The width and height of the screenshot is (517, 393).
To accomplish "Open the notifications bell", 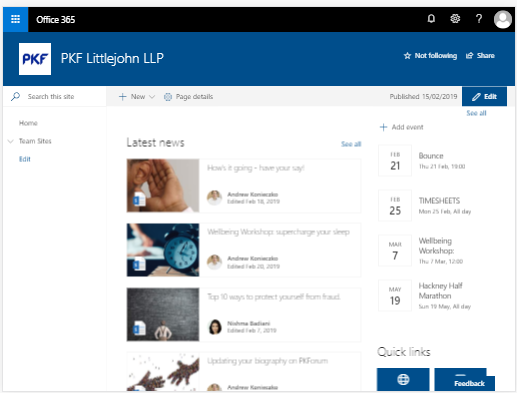I will pyautogui.click(x=431, y=19).
